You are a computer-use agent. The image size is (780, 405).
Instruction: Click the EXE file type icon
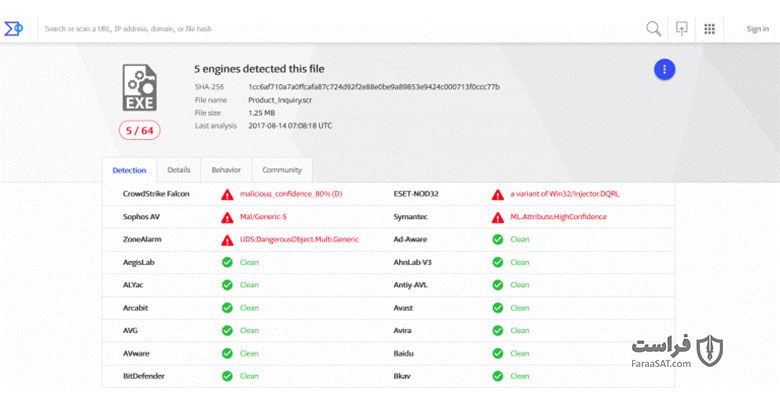tap(140, 88)
